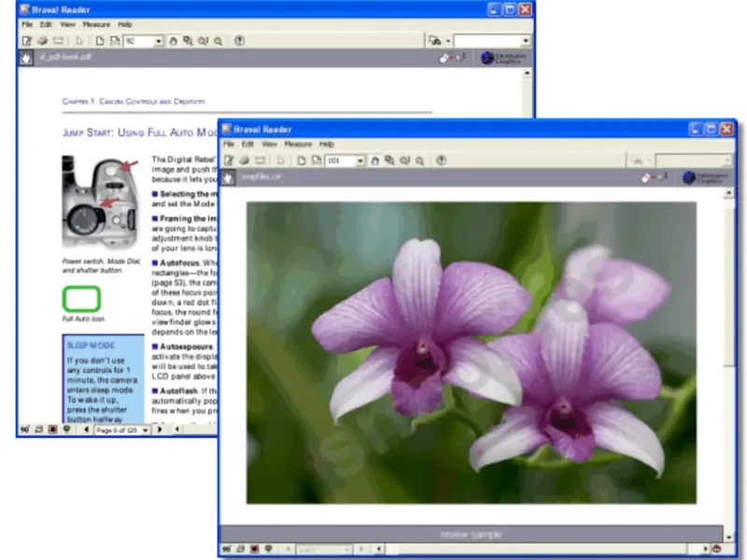Open the zoom percentage dropdown showing 101
Image resolution: width=747 pixels, height=560 pixels.
click(360, 161)
